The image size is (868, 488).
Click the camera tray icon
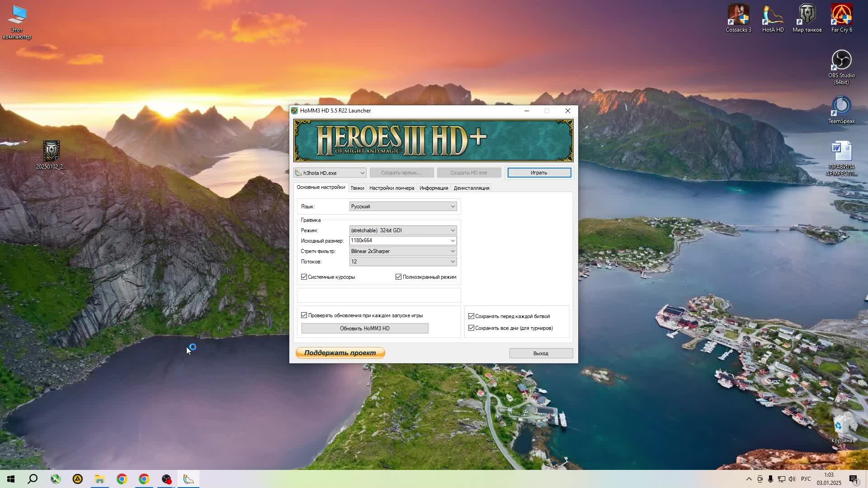coord(760,479)
